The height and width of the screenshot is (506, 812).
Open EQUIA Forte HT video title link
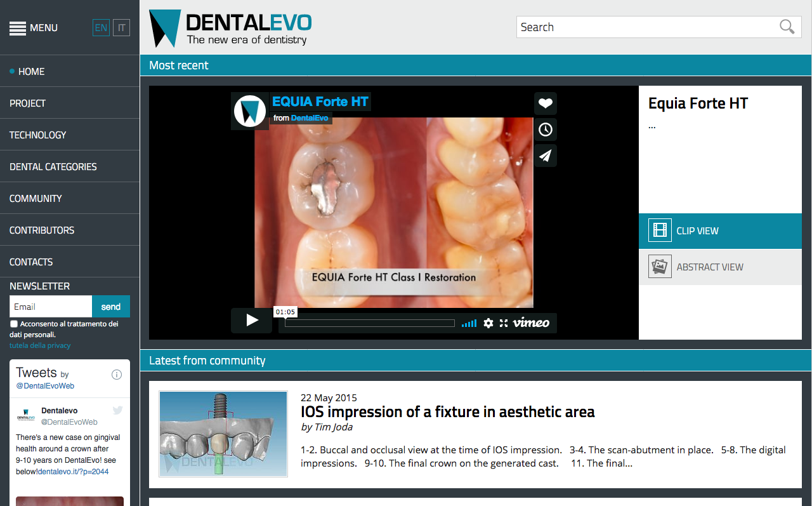tap(320, 102)
